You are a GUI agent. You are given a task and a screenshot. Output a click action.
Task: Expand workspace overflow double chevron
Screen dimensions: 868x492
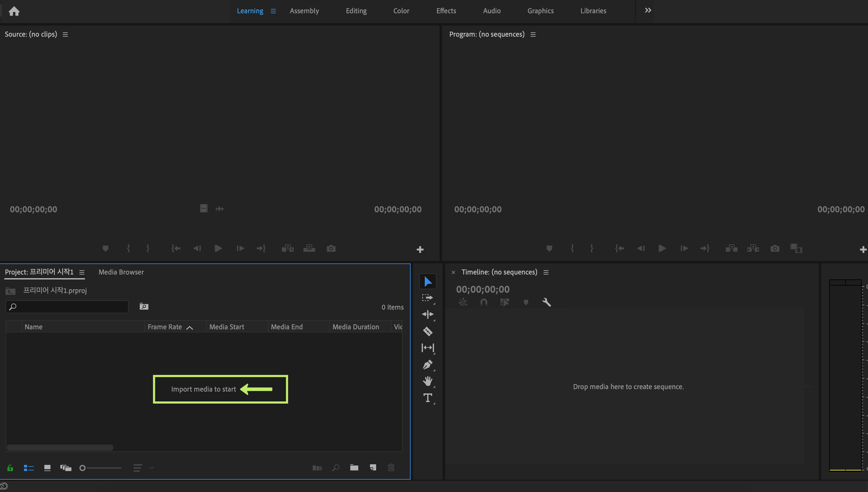(648, 10)
